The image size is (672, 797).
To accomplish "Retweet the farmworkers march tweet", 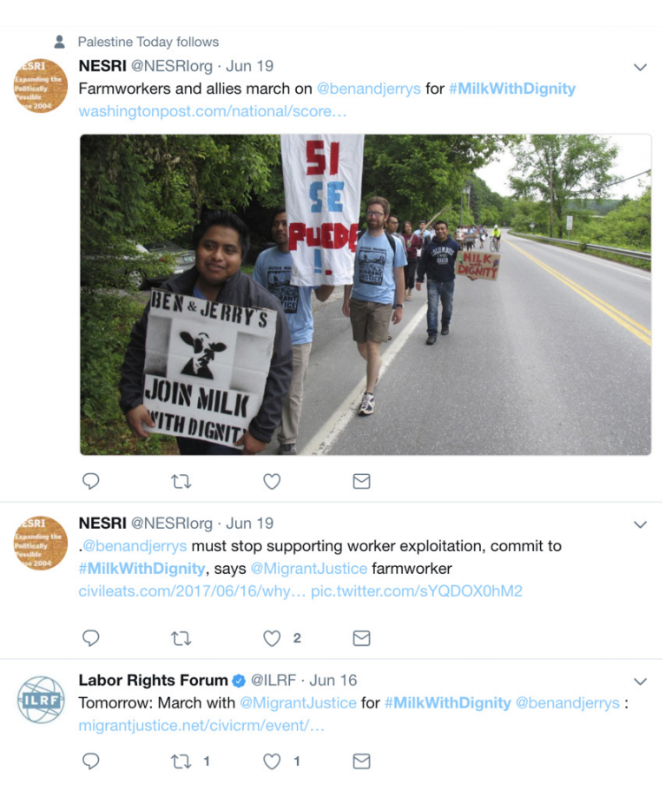I will coord(181,481).
